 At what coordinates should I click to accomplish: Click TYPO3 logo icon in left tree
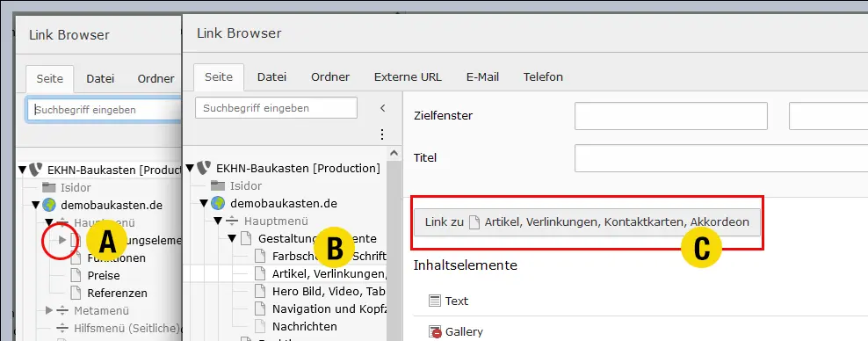pyautogui.click(x=36, y=170)
